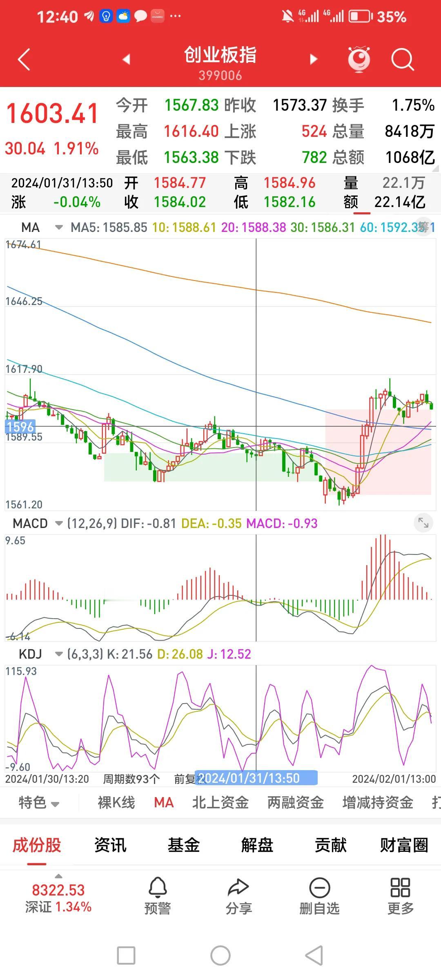Tap the 预警 alert bell
Screen dimensions: 441x980
pos(158,896)
